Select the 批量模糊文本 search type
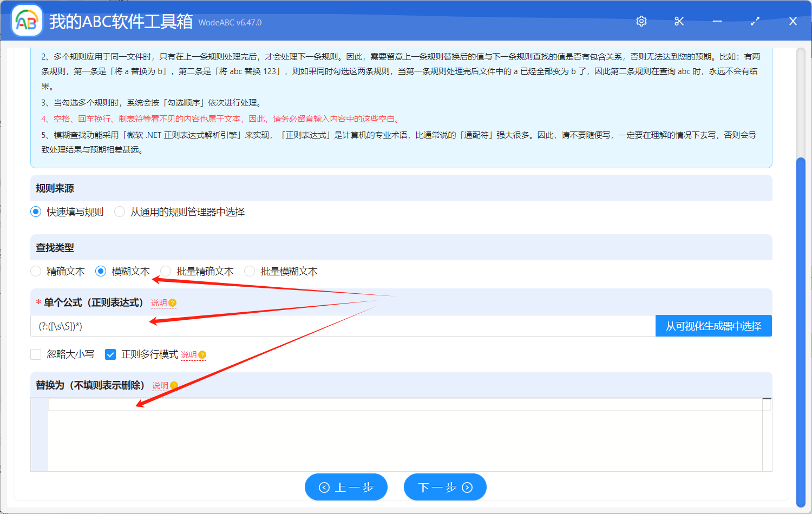The height and width of the screenshot is (514, 812). pos(249,271)
